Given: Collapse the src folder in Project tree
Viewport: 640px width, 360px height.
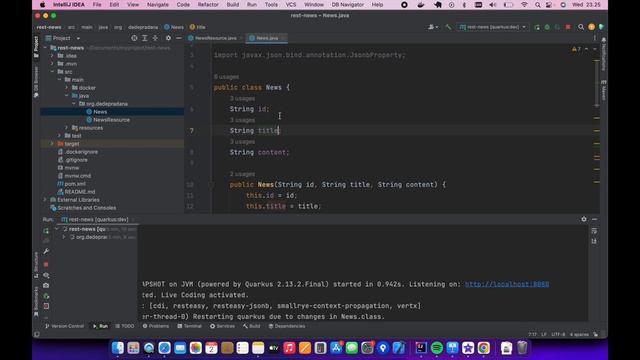Looking at the screenshot, I should coord(52,71).
